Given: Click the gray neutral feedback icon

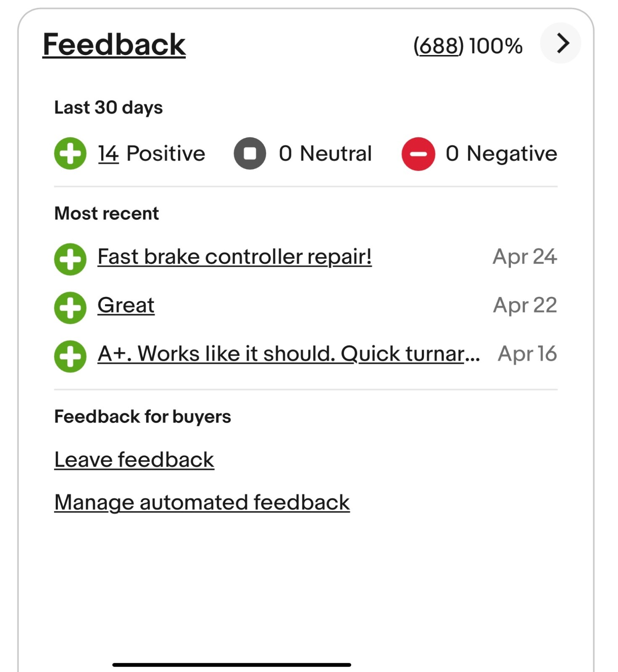Looking at the screenshot, I should point(250,153).
